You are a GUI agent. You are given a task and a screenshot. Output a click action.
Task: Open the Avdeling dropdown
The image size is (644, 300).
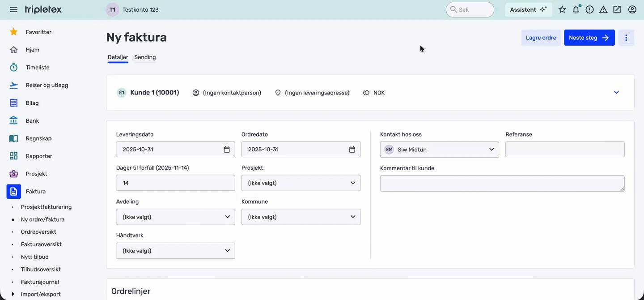(175, 217)
